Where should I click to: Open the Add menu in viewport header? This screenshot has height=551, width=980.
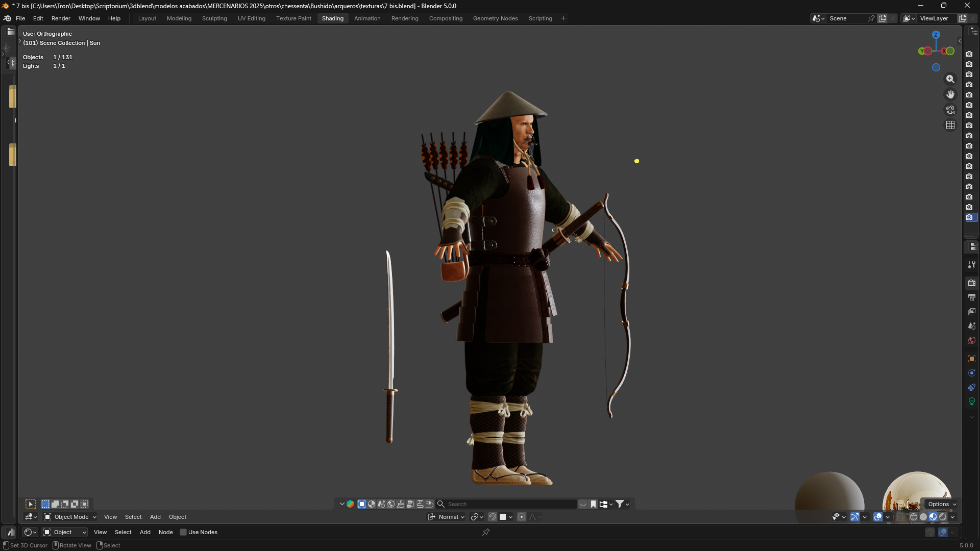coord(155,517)
